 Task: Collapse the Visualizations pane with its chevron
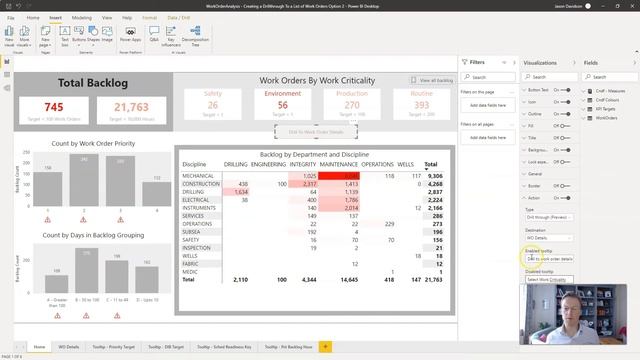click(x=574, y=63)
